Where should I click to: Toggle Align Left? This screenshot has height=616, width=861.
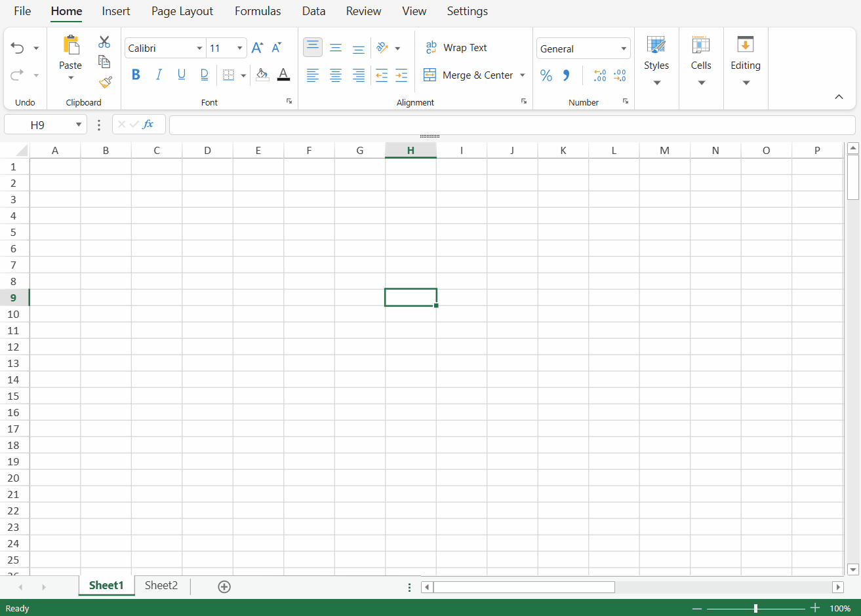pyautogui.click(x=313, y=75)
